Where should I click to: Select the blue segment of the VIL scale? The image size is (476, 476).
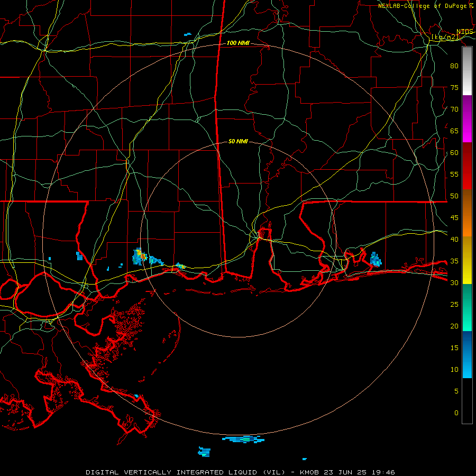point(467,354)
